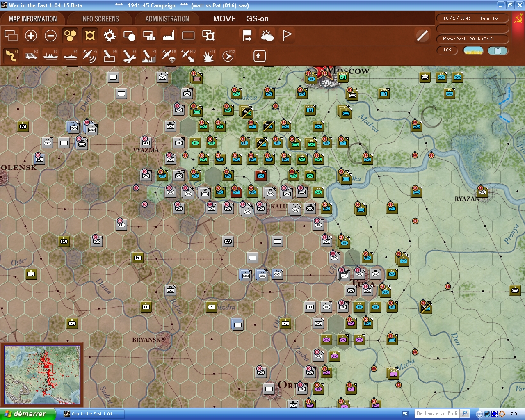Screen dimensions: 525x420
Task: Select the F4 ship transport mode
Action: (70, 56)
